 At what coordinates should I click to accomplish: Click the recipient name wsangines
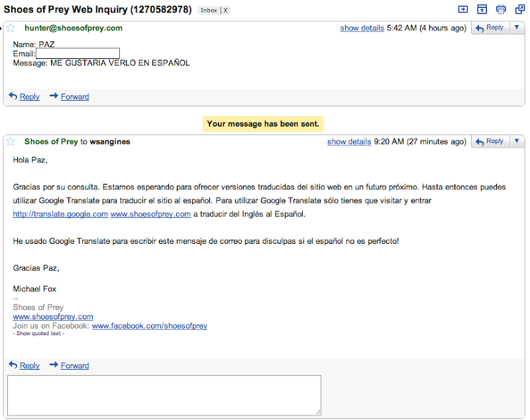110,142
